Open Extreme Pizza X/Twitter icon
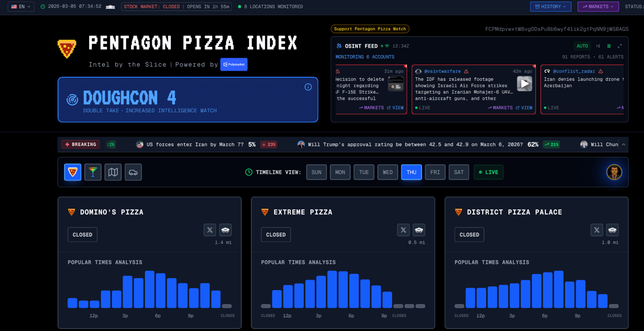Screen dimensions: 644x331 403,230
